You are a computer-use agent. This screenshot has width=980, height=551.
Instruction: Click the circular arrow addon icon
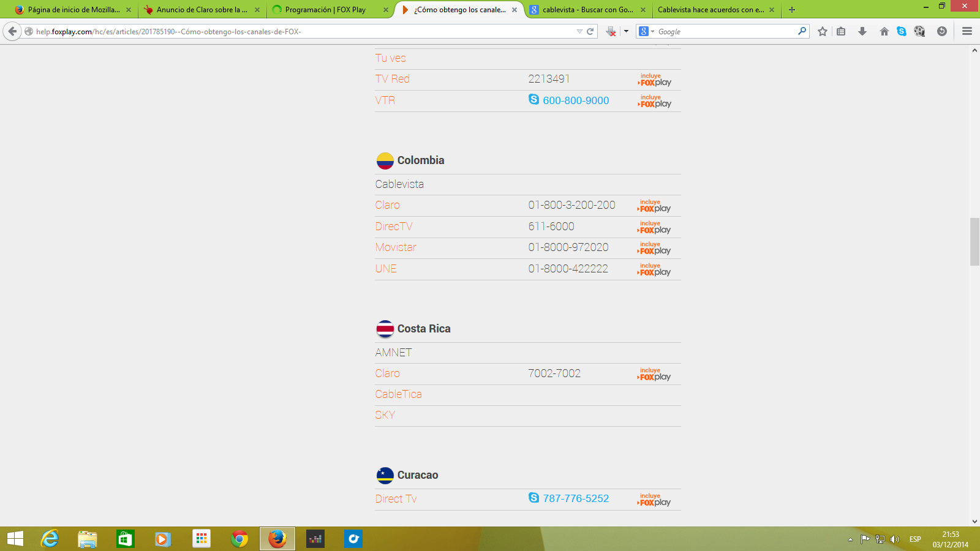pyautogui.click(x=942, y=31)
